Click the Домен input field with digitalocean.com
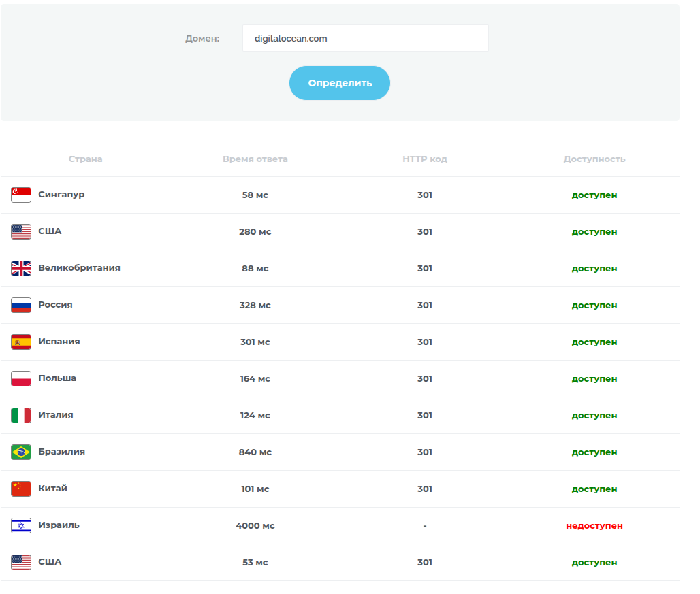The width and height of the screenshot is (700, 594). 365,38
